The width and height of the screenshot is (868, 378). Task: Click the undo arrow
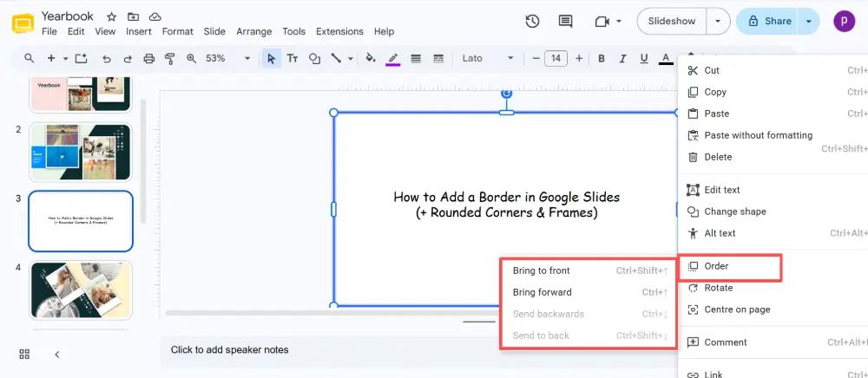point(107,59)
